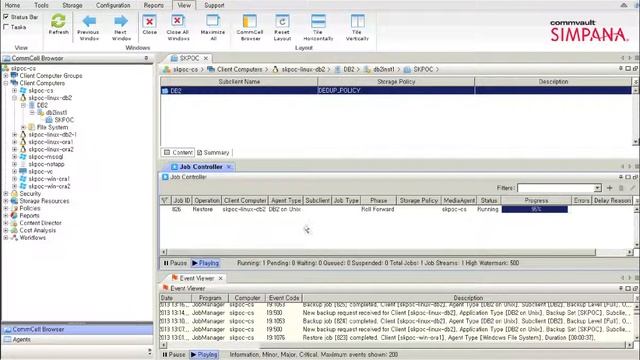Open the Home ribbon tab
640x360 pixels.
[12, 5]
